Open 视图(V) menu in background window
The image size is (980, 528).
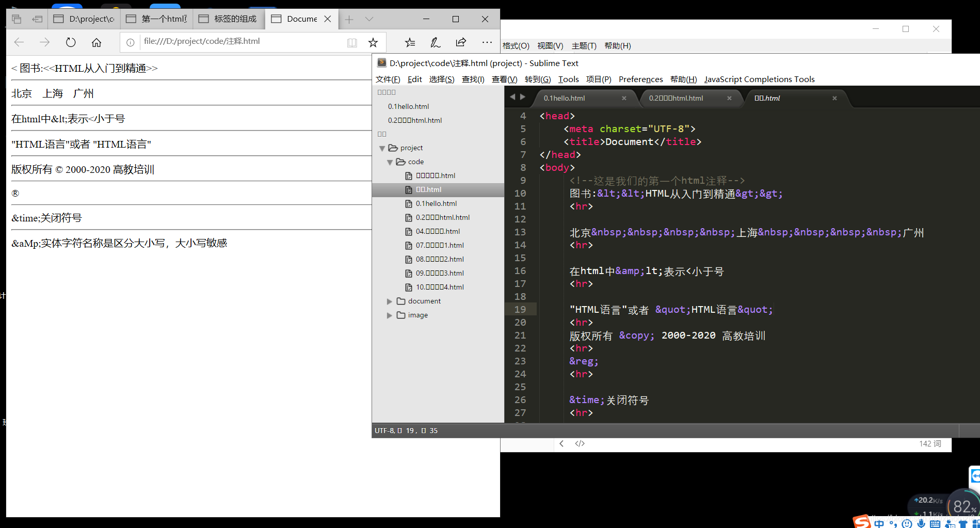[x=550, y=45]
